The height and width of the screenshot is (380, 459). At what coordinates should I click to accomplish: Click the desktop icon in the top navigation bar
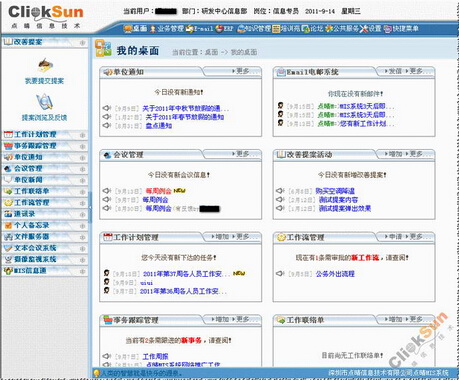coord(128,29)
